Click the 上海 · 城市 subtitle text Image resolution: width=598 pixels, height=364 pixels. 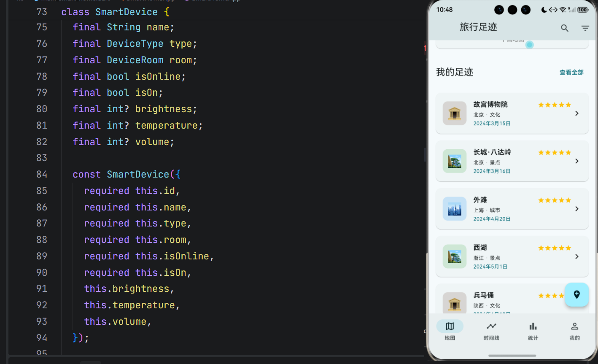[x=487, y=210]
